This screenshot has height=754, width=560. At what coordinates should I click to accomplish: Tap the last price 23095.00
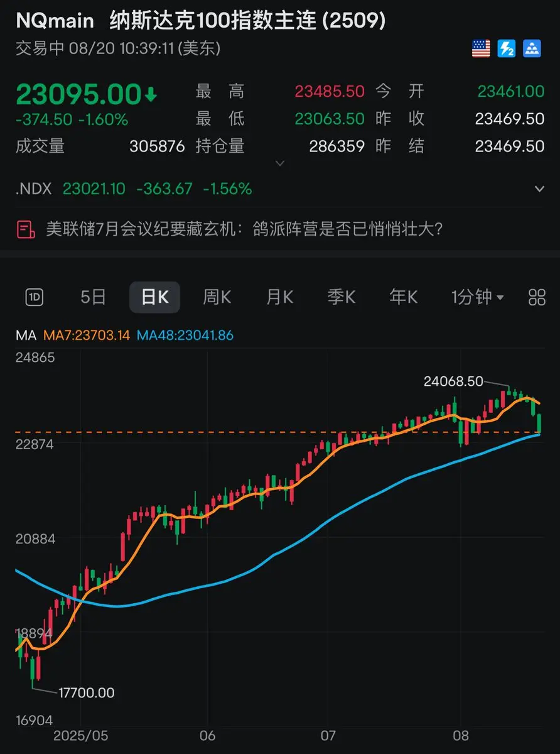[78, 95]
